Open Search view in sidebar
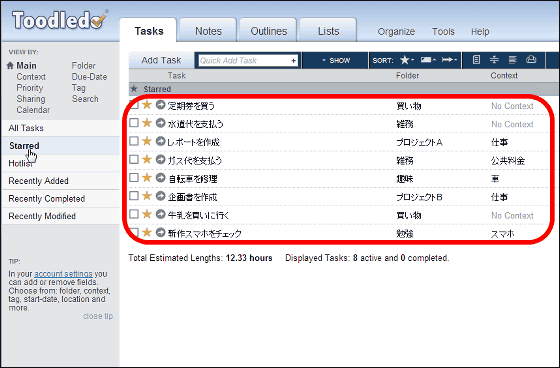The image size is (560, 368). tap(85, 99)
